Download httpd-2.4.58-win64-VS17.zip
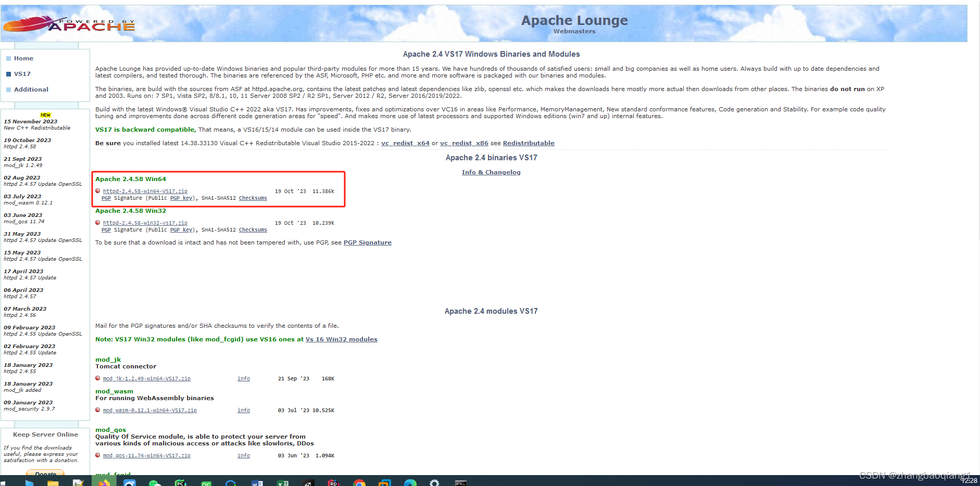Viewport: 980px width, 486px height. [x=145, y=191]
